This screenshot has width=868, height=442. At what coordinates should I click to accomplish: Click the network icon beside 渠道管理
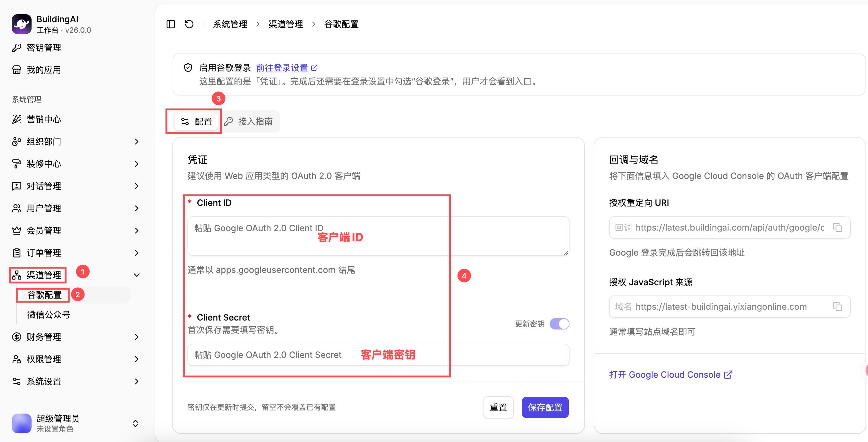16,275
